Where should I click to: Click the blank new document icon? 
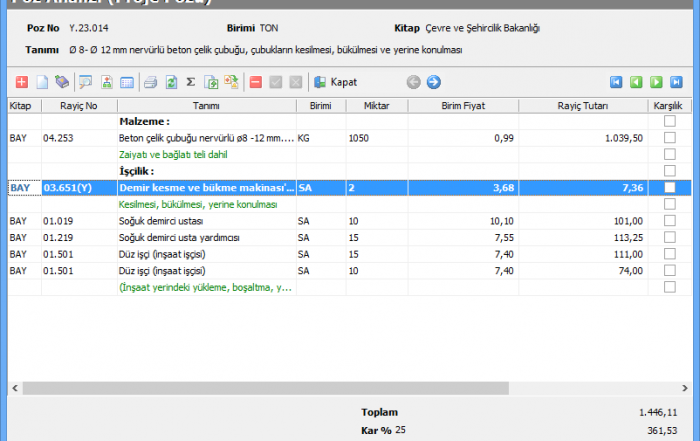(x=42, y=82)
